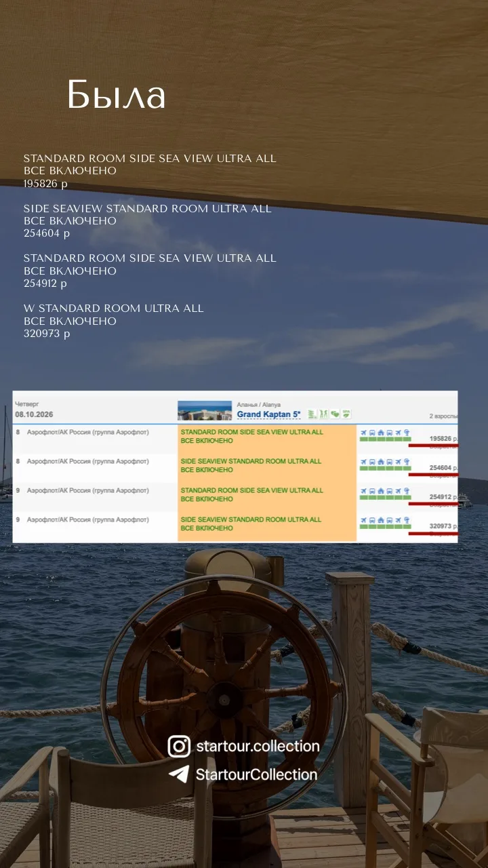This screenshot has height=868, width=488.
Task: Open the Grand Kaptan 5* hotel link
Action: pos(269,414)
